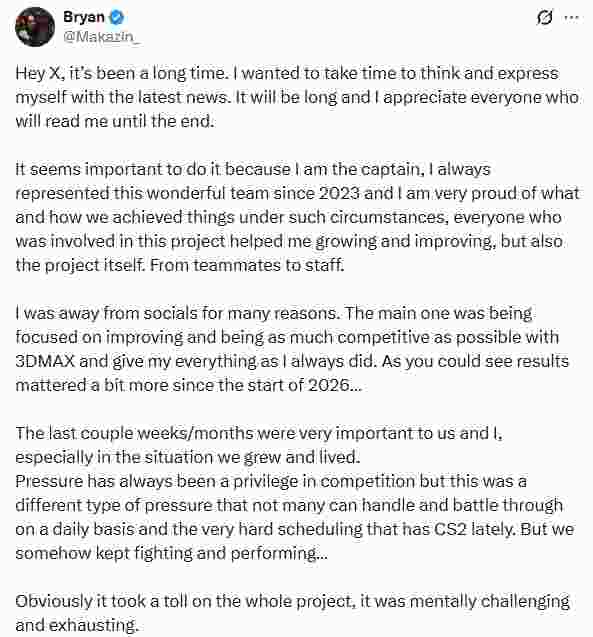The image size is (593, 637).
Task: Select the line "will read me until the end."
Action: [115, 121]
